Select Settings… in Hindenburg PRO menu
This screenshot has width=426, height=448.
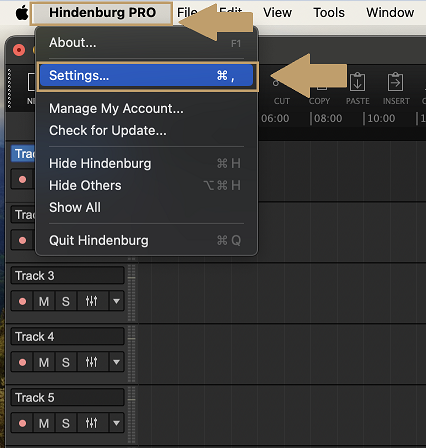pyautogui.click(x=147, y=76)
